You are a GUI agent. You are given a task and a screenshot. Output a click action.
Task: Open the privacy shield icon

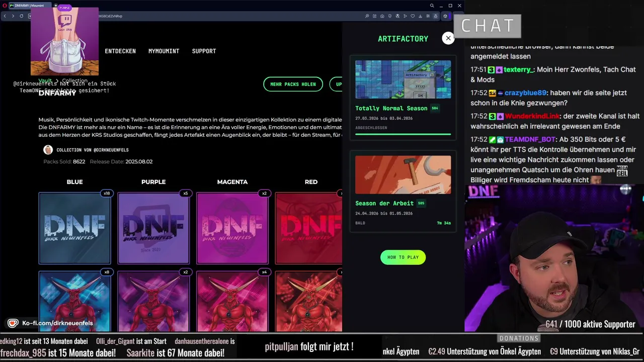(390, 16)
